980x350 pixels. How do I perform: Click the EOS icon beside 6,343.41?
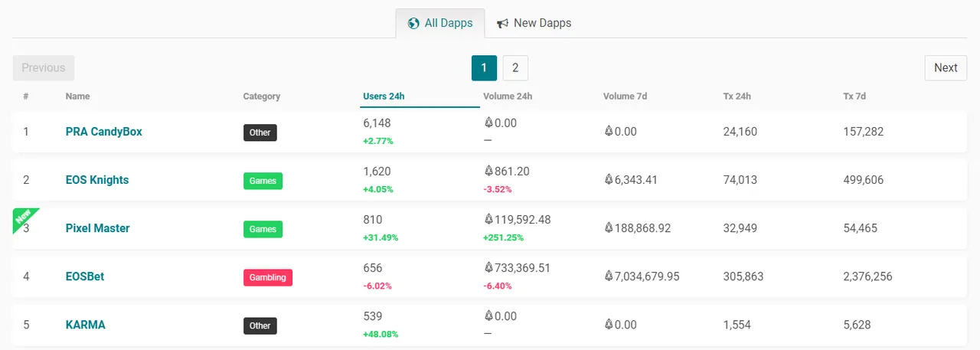point(609,180)
